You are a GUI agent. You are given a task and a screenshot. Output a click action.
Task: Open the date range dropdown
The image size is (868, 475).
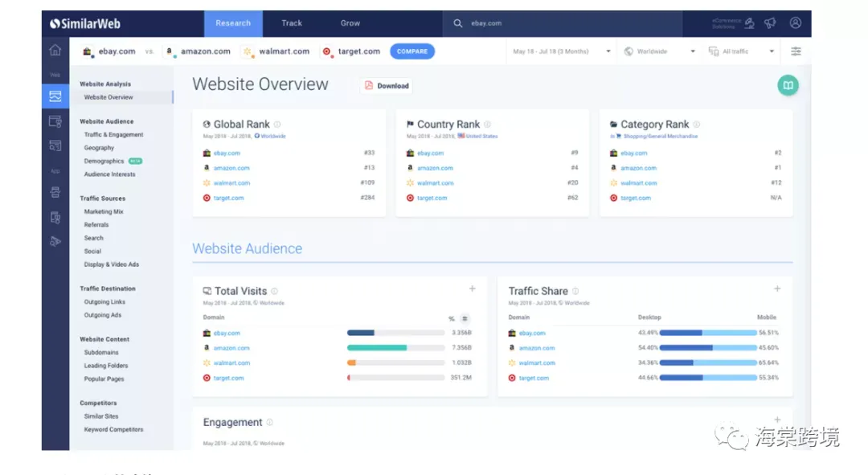click(561, 51)
